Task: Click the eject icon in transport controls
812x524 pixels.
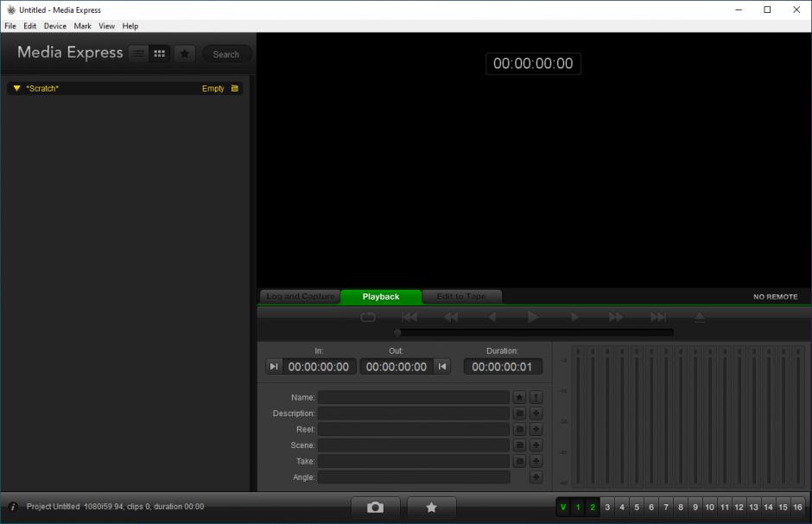Action: [700, 318]
